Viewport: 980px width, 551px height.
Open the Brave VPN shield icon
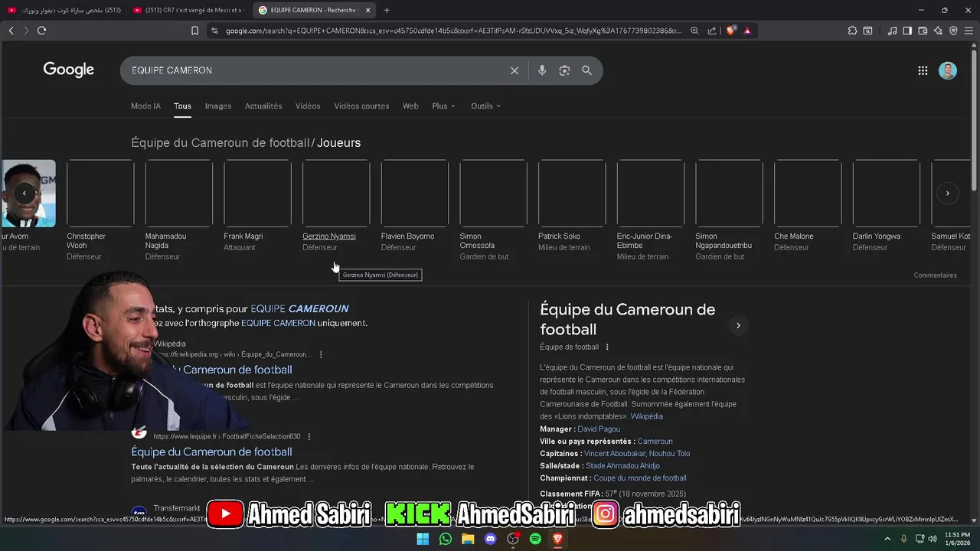(x=953, y=31)
